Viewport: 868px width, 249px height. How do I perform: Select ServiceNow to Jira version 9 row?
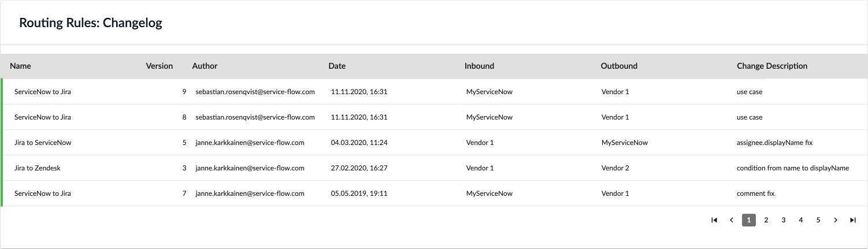click(434, 92)
